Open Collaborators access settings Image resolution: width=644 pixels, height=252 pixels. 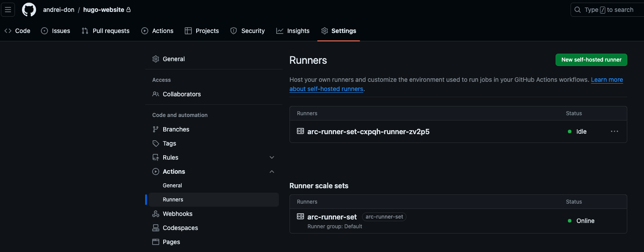point(181,94)
